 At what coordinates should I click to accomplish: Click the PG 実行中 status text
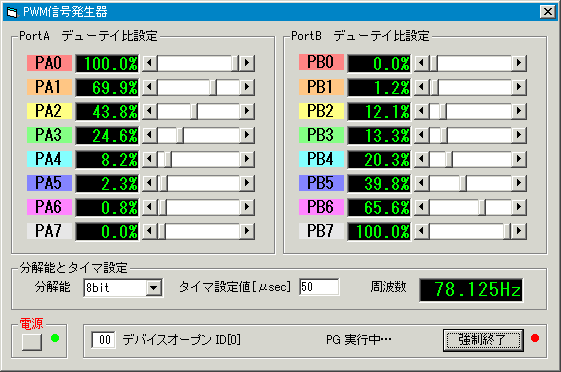358,339
